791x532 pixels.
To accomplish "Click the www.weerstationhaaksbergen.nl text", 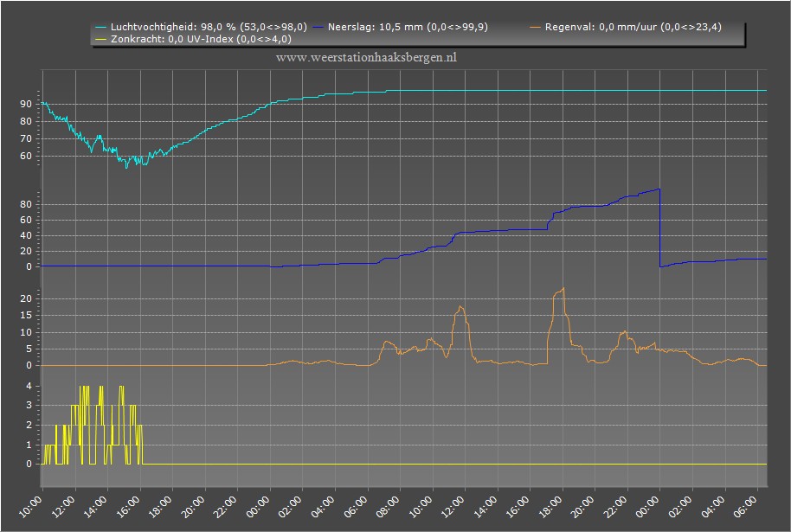I will click(366, 57).
